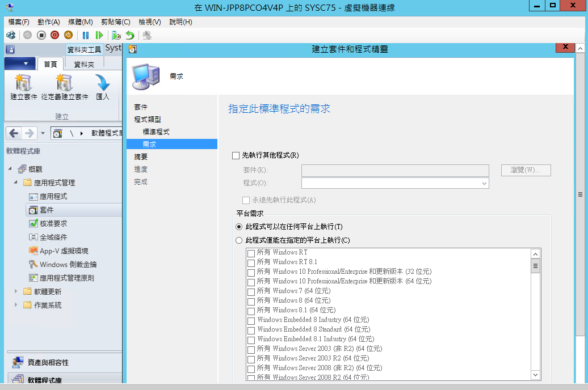Open navigation history dropdown arrow
Image resolution: width=588 pixels, height=390 pixels.
pyautogui.click(x=43, y=133)
